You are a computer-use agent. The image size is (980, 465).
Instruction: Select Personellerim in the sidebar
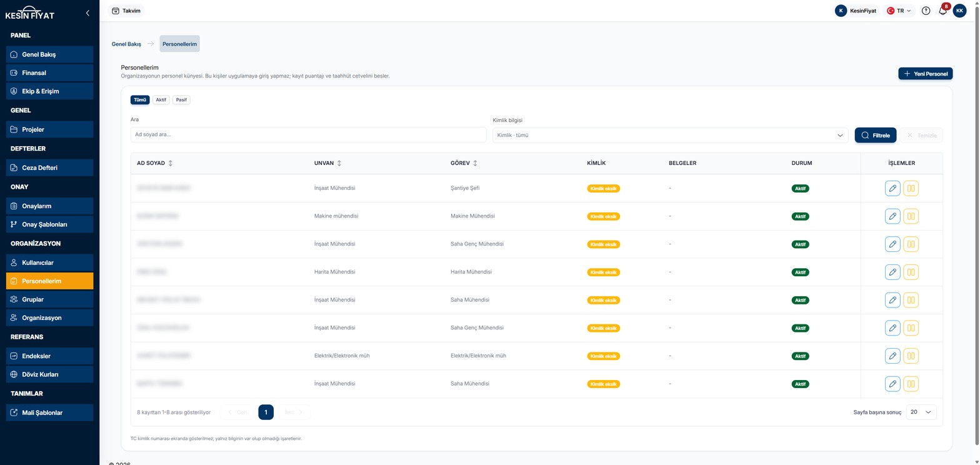pyautogui.click(x=49, y=281)
